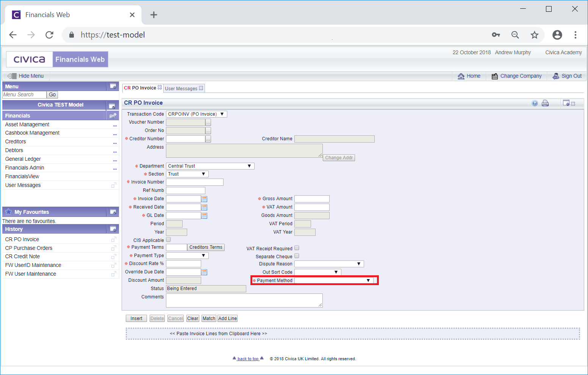Viewport: 588px width, 375px height.
Task: Click the Menu panel collapse icon
Action: (113, 86)
